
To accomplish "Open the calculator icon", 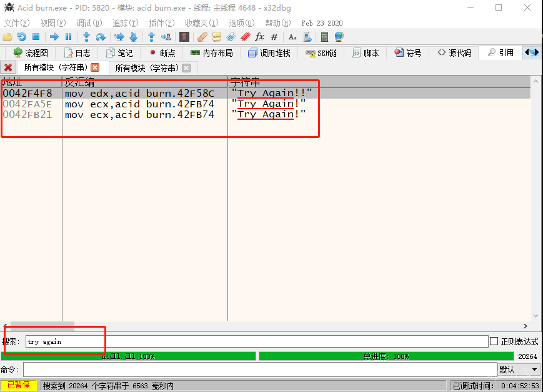I will click(324, 37).
